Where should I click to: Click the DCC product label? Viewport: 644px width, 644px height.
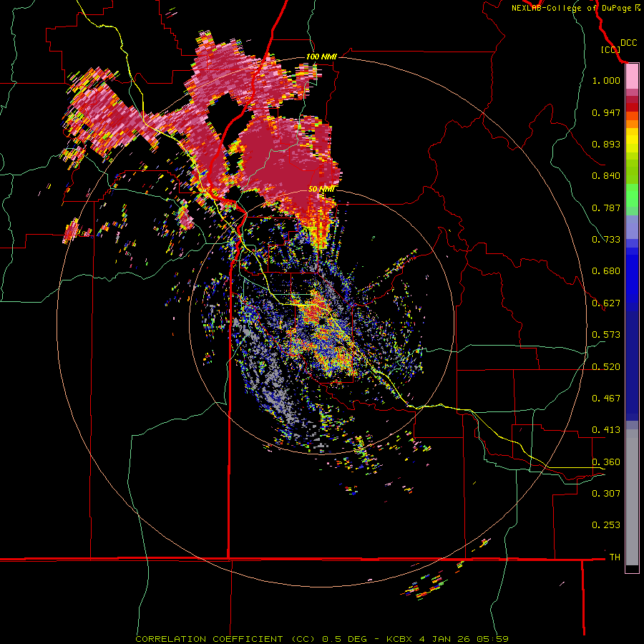tap(629, 43)
